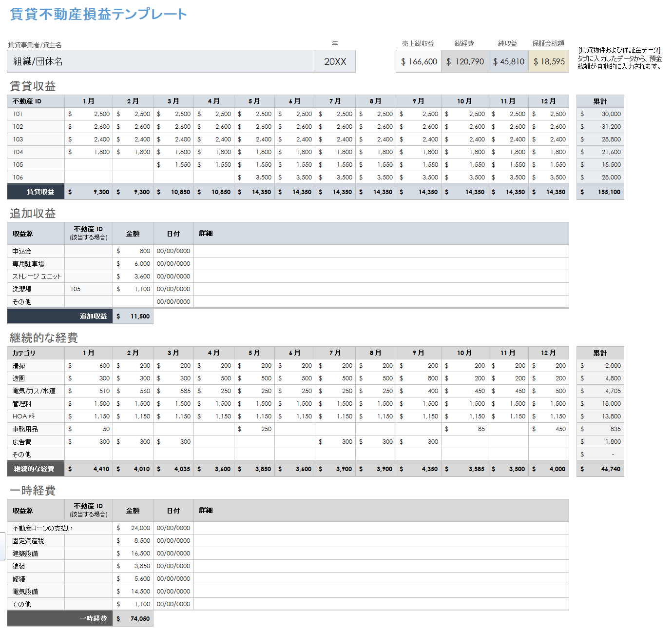Select the total expenses value $120,790

[x=464, y=61]
